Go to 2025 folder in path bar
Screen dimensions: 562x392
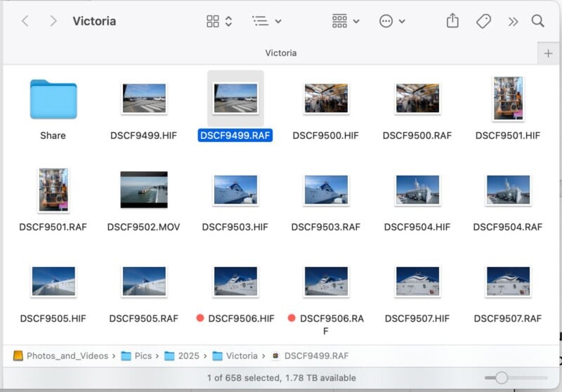(188, 355)
